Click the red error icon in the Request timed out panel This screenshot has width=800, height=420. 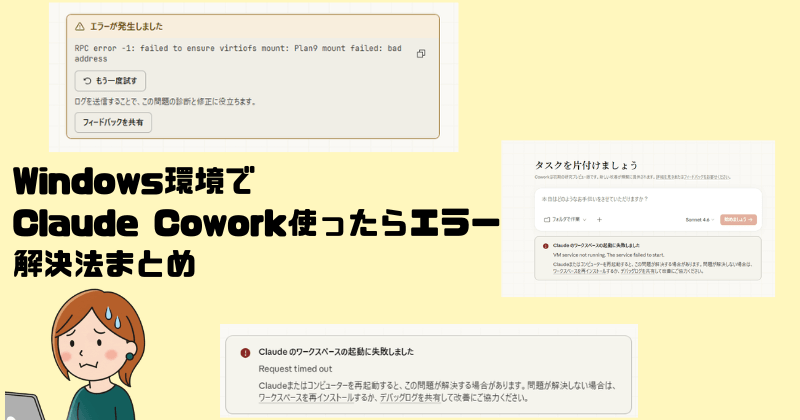pos(245,352)
